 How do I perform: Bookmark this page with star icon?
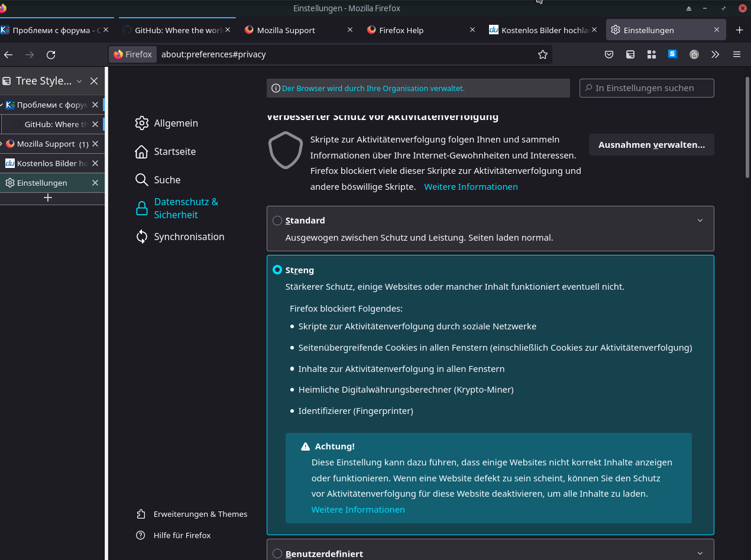click(x=543, y=54)
